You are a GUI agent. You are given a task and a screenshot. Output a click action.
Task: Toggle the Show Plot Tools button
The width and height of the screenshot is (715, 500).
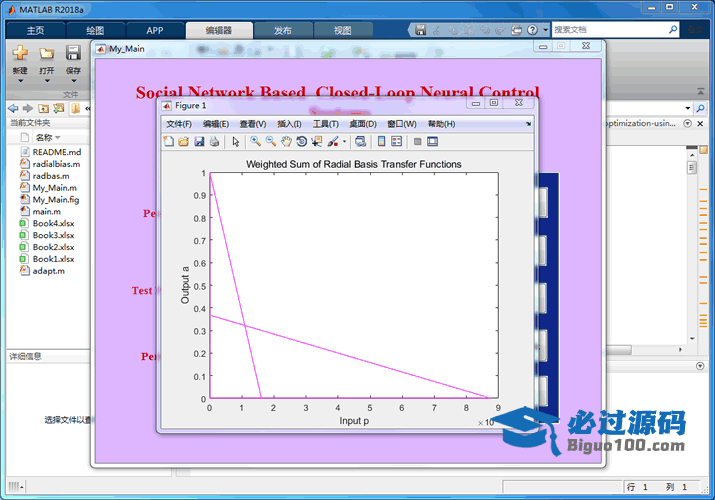(432, 142)
